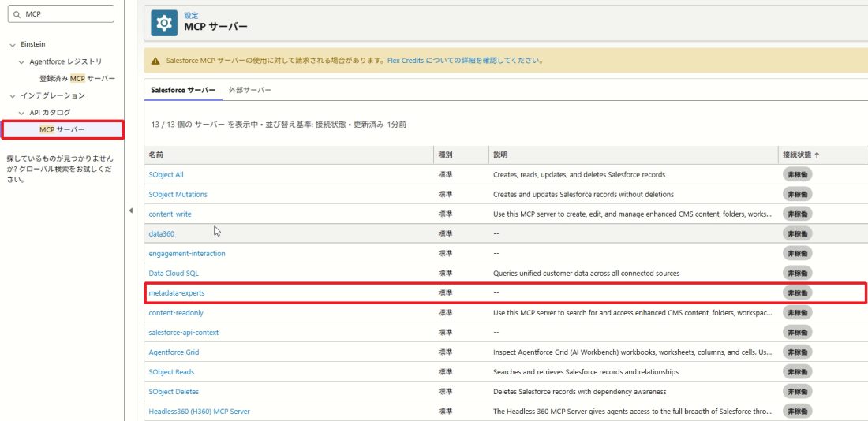Click the MCP Servers gear icon
The width and height of the screenshot is (868, 421).
164,23
